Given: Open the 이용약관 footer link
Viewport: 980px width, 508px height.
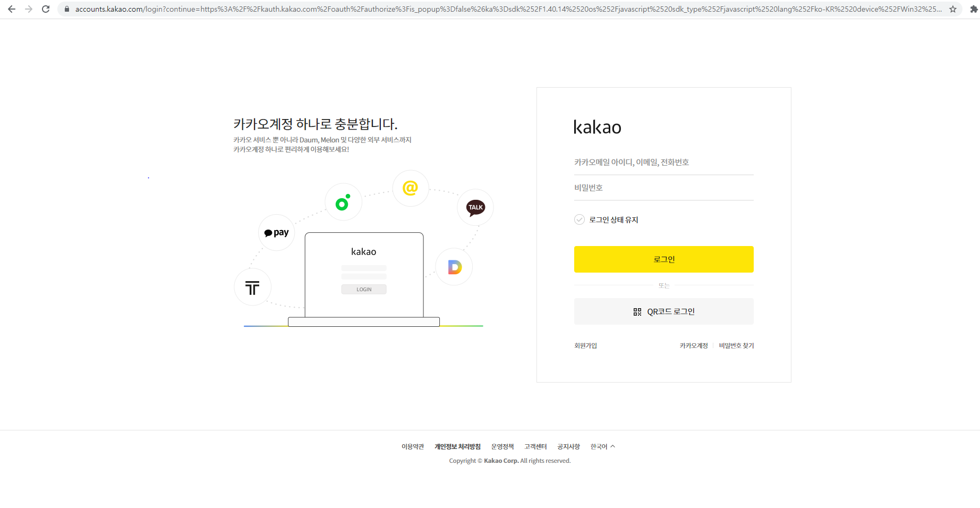Looking at the screenshot, I should [413, 446].
